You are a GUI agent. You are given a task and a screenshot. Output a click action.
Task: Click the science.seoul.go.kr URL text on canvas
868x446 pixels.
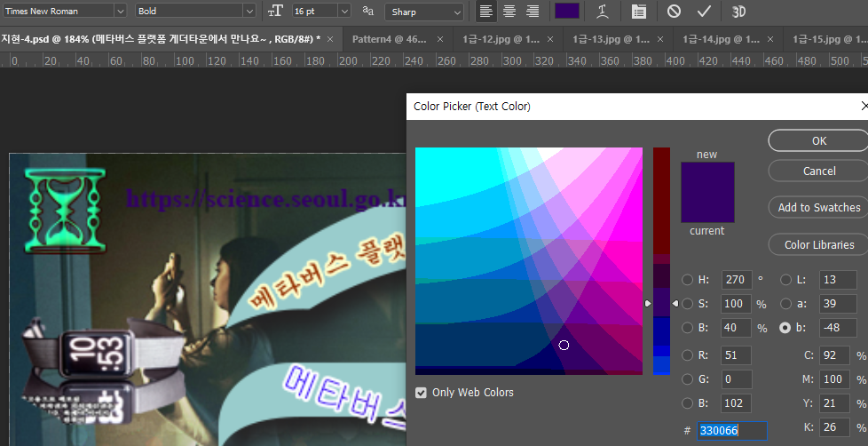(x=266, y=198)
